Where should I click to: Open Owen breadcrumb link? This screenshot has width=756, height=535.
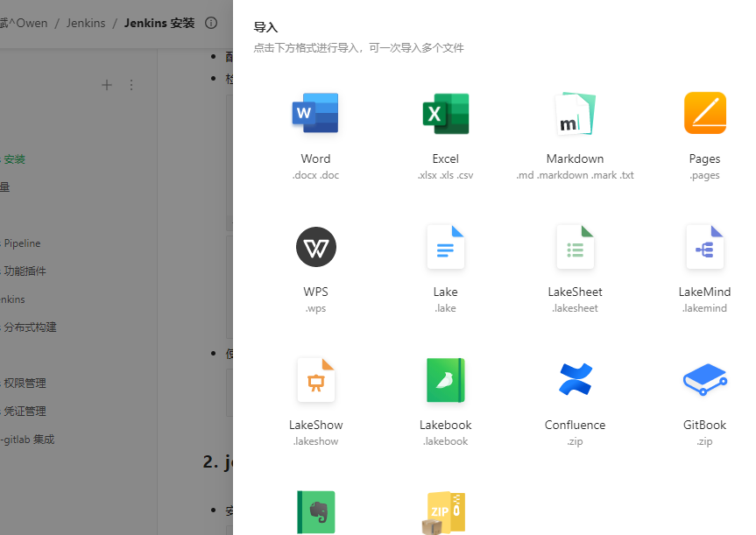25,23
